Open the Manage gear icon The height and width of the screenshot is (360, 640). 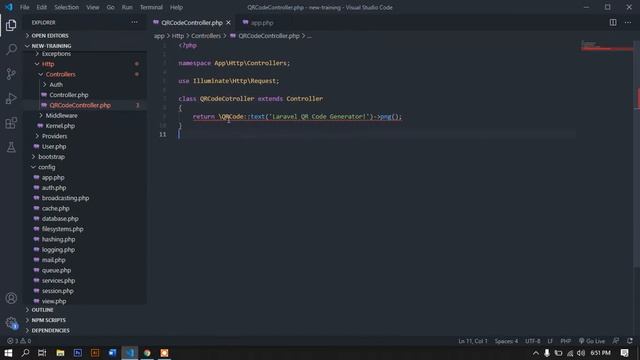[x=11, y=323]
